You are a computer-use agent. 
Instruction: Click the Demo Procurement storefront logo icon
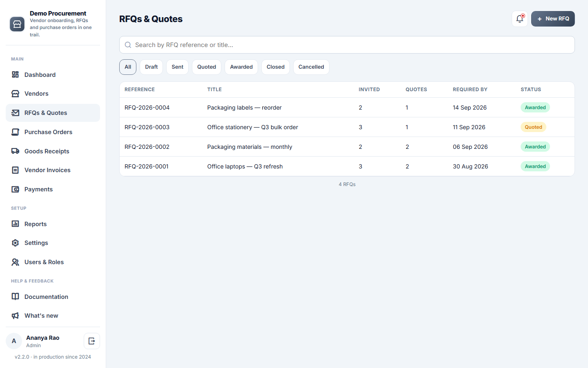(17, 24)
